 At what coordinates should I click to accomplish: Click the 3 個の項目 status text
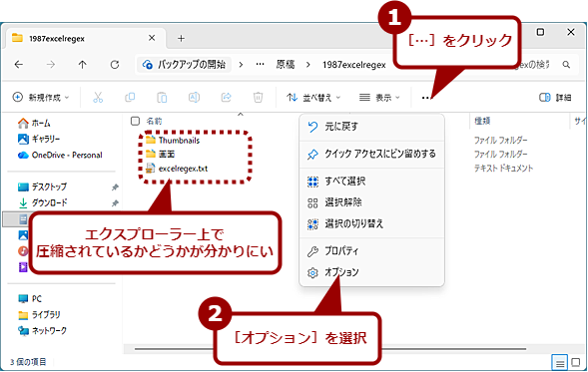28,362
